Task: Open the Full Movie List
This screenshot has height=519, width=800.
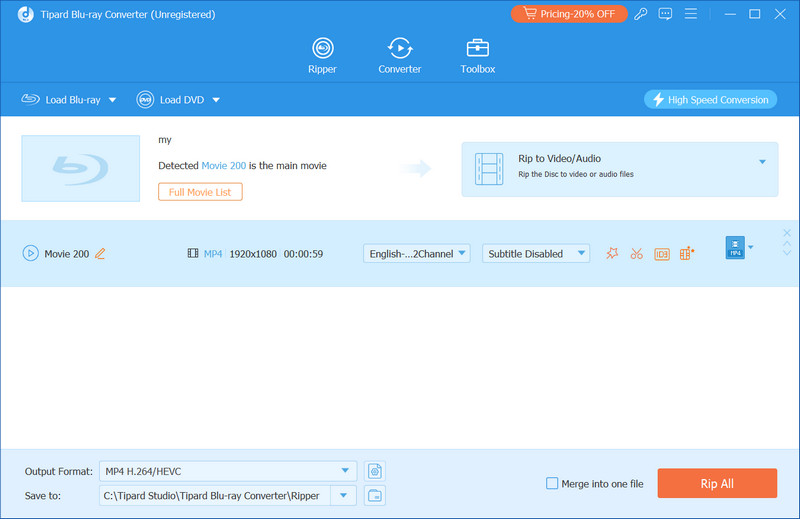Action: (x=200, y=192)
